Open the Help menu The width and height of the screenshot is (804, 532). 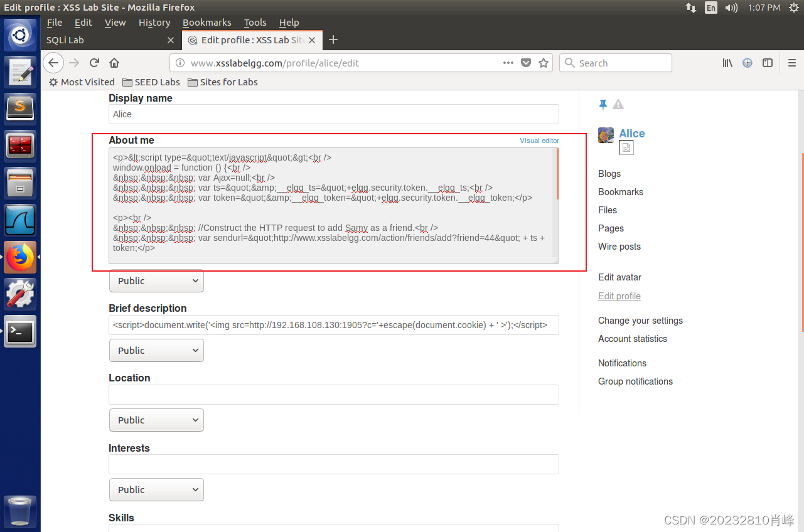(289, 23)
